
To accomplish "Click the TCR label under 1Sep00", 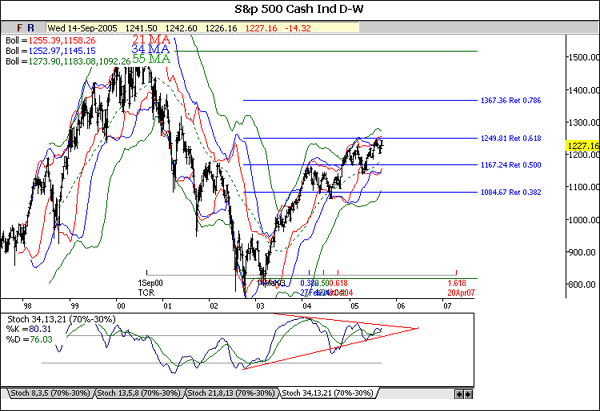I will point(146,293).
